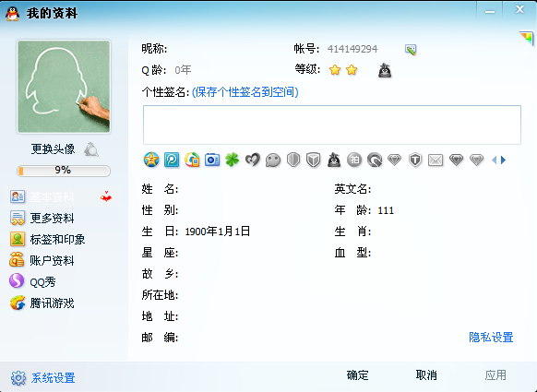
Task: Open the Qzone star icon
Action: click(x=151, y=160)
